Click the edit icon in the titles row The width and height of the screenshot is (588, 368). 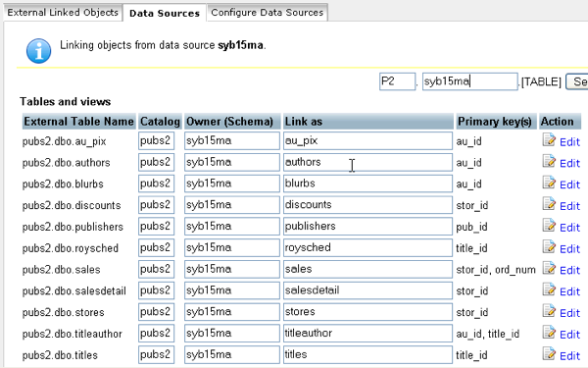pyautogui.click(x=549, y=354)
